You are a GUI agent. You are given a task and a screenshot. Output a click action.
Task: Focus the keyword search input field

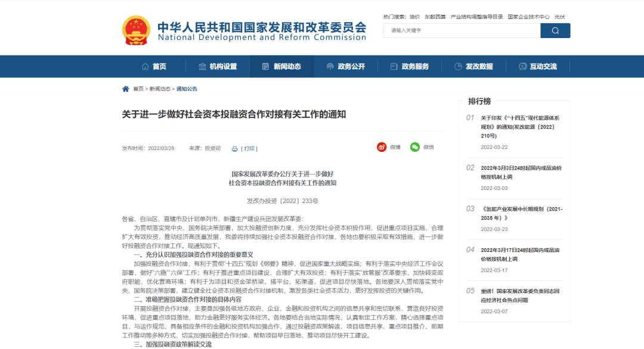(x=462, y=30)
